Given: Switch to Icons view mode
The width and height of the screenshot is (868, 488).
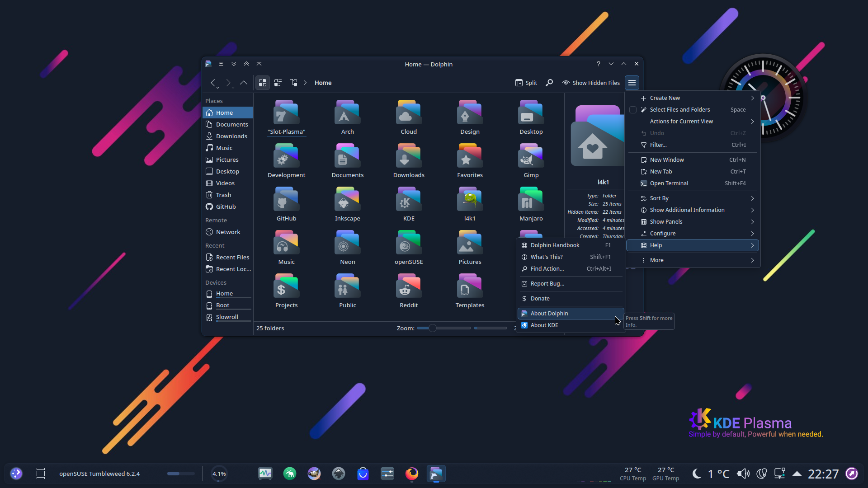Looking at the screenshot, I should pos(263,83).
